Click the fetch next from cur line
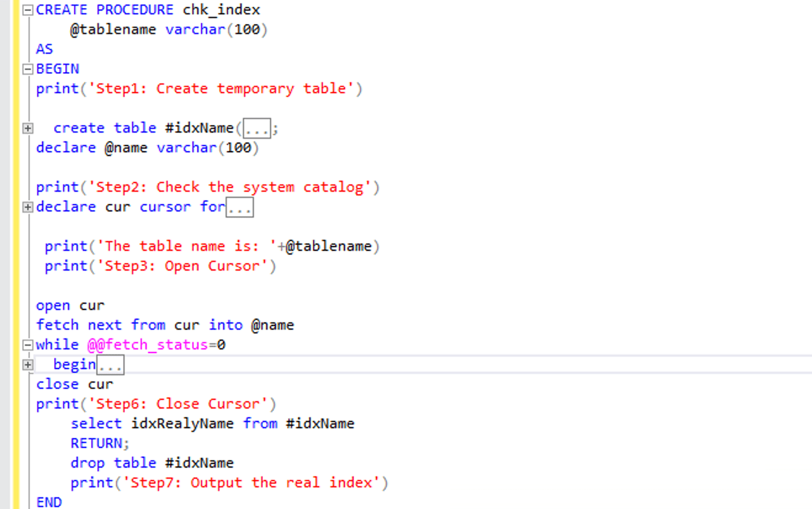This screenshot has width=812, height=509. click(123, 325)
